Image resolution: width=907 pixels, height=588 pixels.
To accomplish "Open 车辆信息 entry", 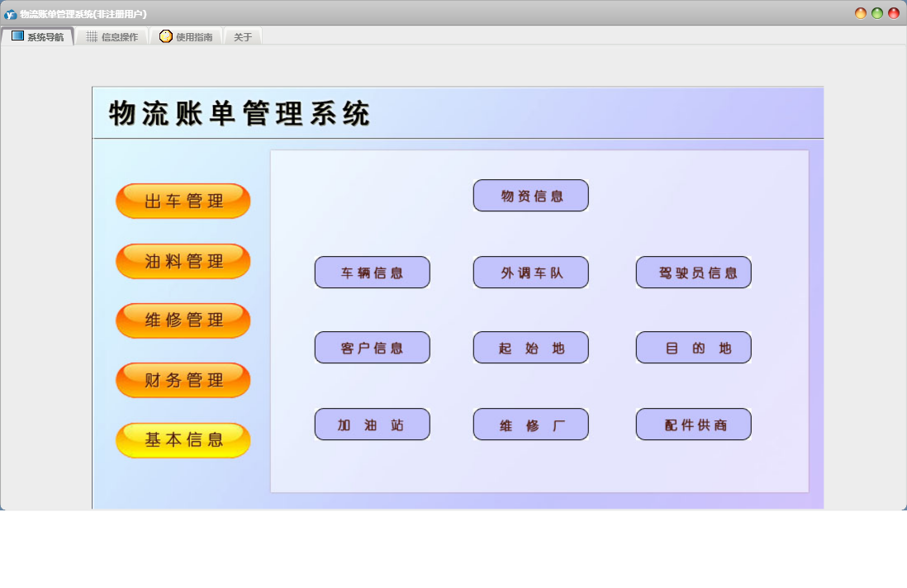I will pos(373,273).
